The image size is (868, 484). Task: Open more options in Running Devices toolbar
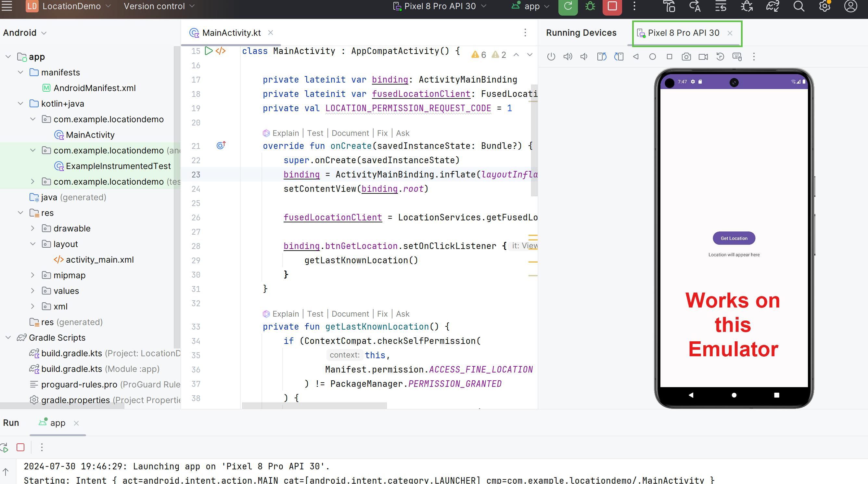[x=754, y=57]
